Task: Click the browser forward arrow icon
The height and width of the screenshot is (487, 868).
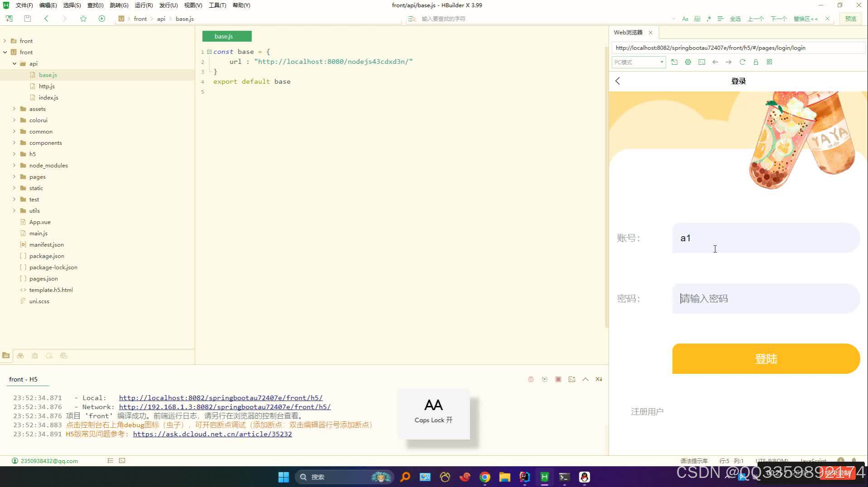Action: point(728,62)
